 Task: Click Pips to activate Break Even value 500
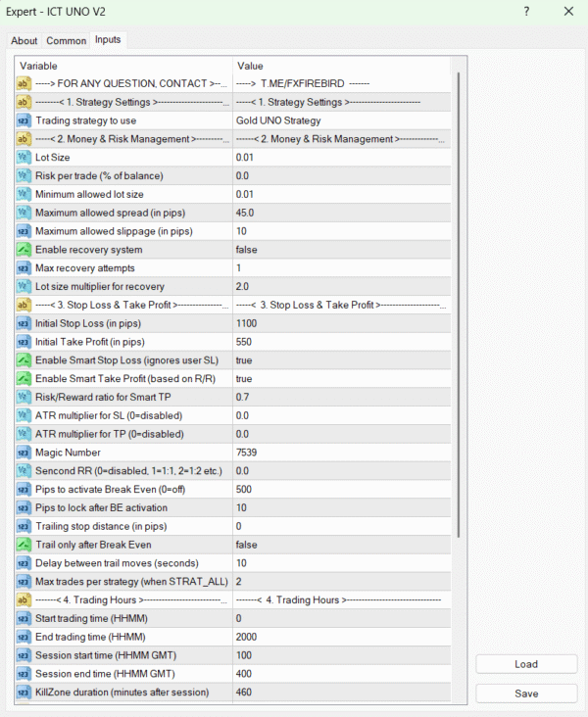pyautogui.click(x=244, y=490)
